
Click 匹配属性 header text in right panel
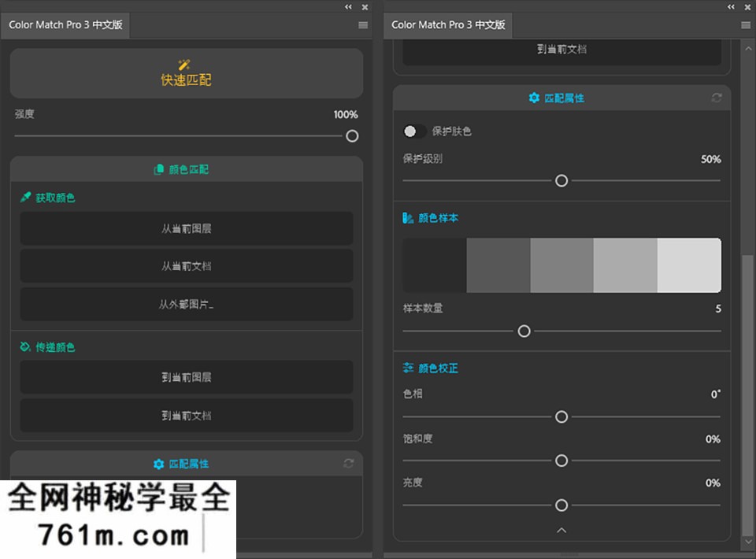tap(564, 98)
